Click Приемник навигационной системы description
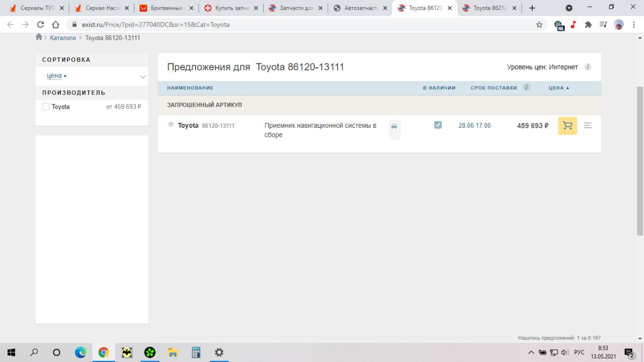Image resolution: width=644 pixels, height=362 pixels. click(320, 130)
